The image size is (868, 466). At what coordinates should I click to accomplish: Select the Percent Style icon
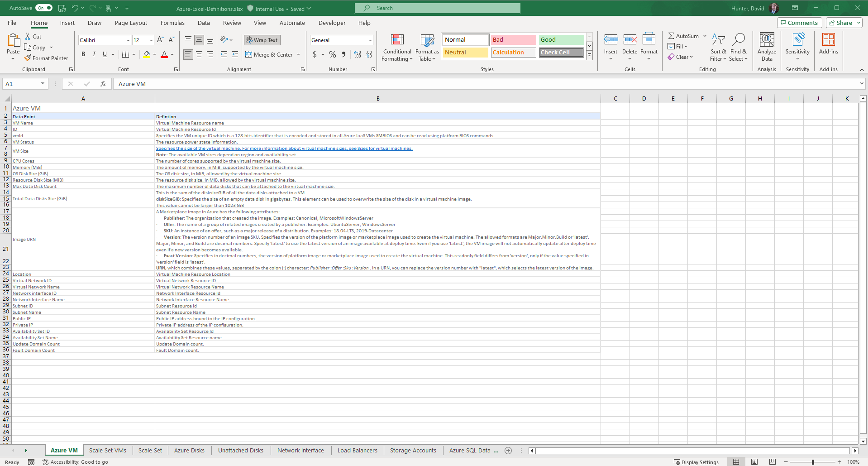click(332, 54)
